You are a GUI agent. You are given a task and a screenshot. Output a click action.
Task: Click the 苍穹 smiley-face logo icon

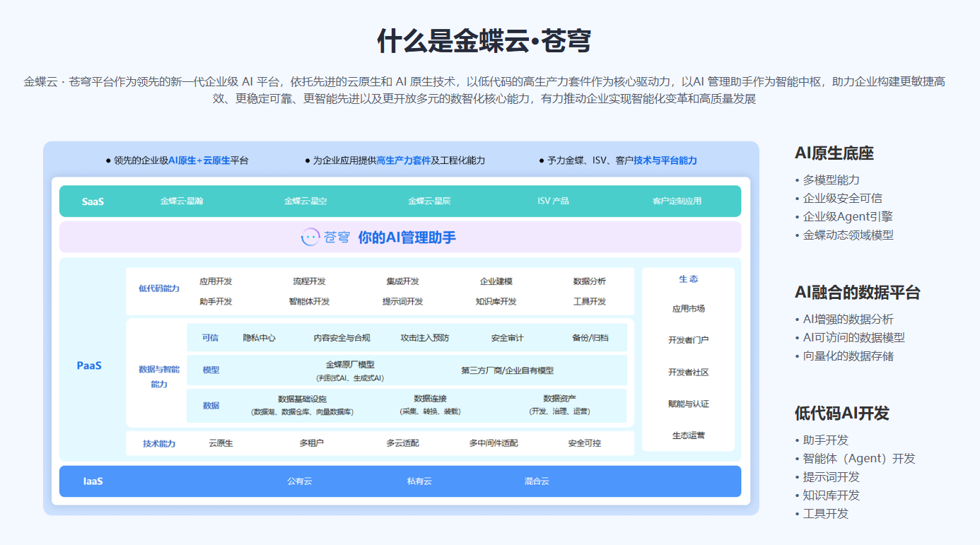coord(311,238)
